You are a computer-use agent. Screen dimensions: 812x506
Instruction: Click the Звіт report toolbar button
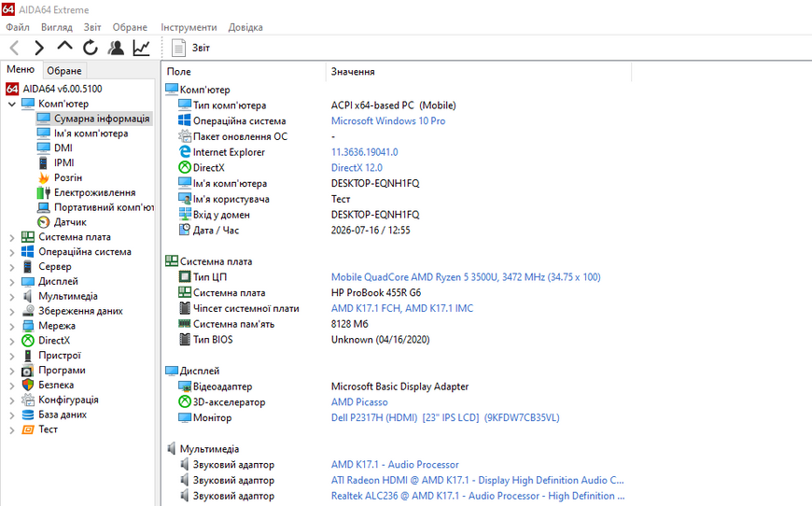pos(190,48)
